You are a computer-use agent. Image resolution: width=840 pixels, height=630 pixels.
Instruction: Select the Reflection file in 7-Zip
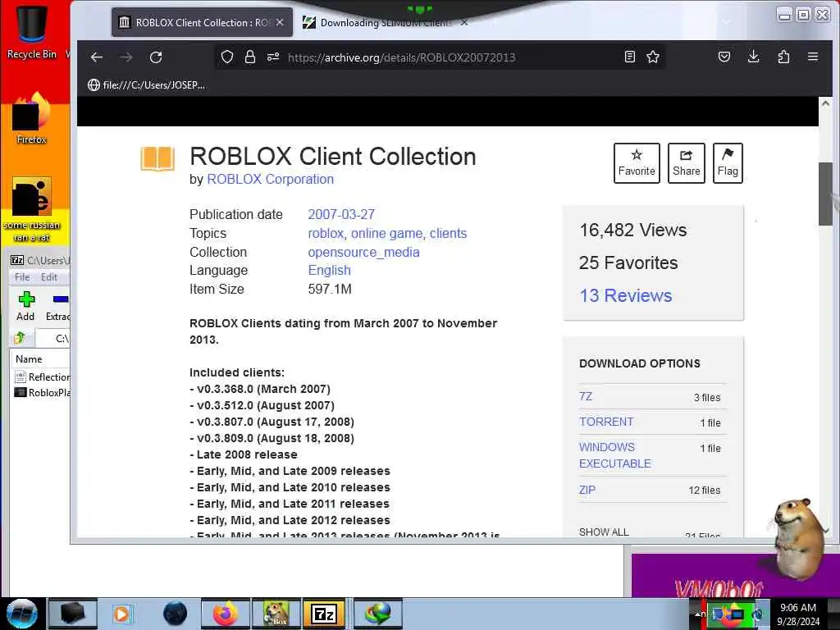click(43, 377)
